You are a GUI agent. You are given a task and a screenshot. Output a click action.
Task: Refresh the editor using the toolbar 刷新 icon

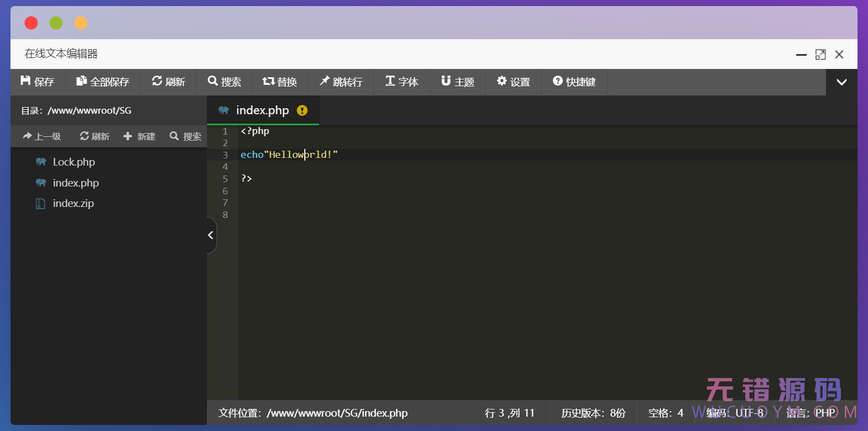pyautogui.click(x=157, y=81)
